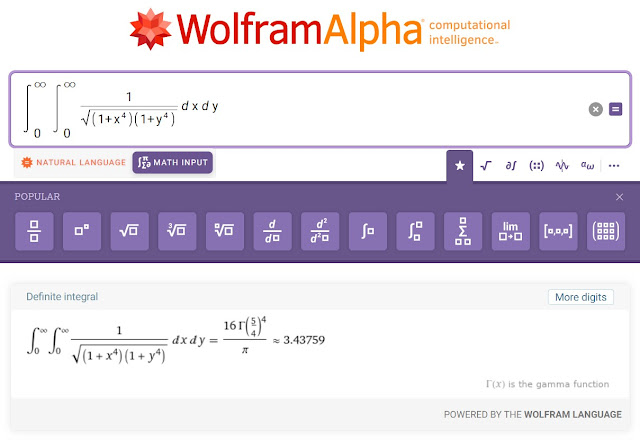Image resolution: width=640 pixels, height=440 pixels.
Task: Insert an nth root template
Action: pos(225,231)
